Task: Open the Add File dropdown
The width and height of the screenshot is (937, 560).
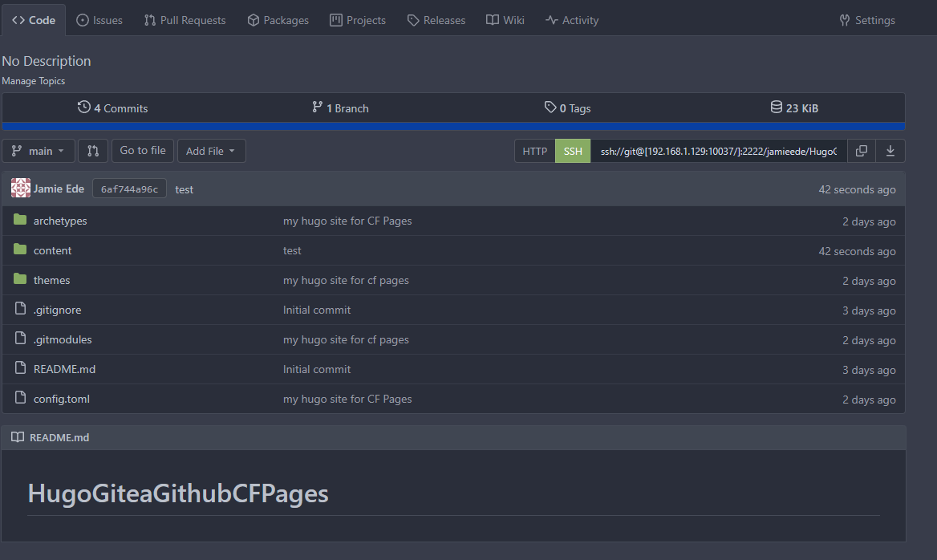Action: coord(211,151)
